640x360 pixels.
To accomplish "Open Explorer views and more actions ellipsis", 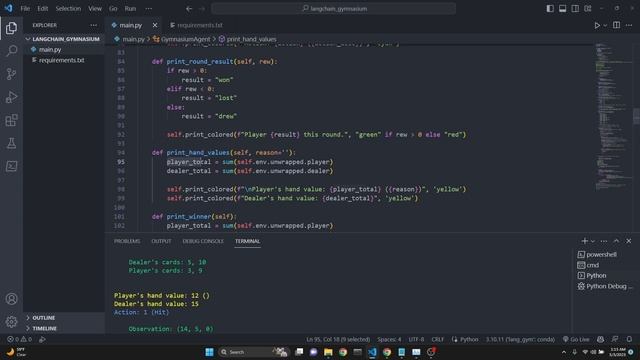I will tap(94, 25).
